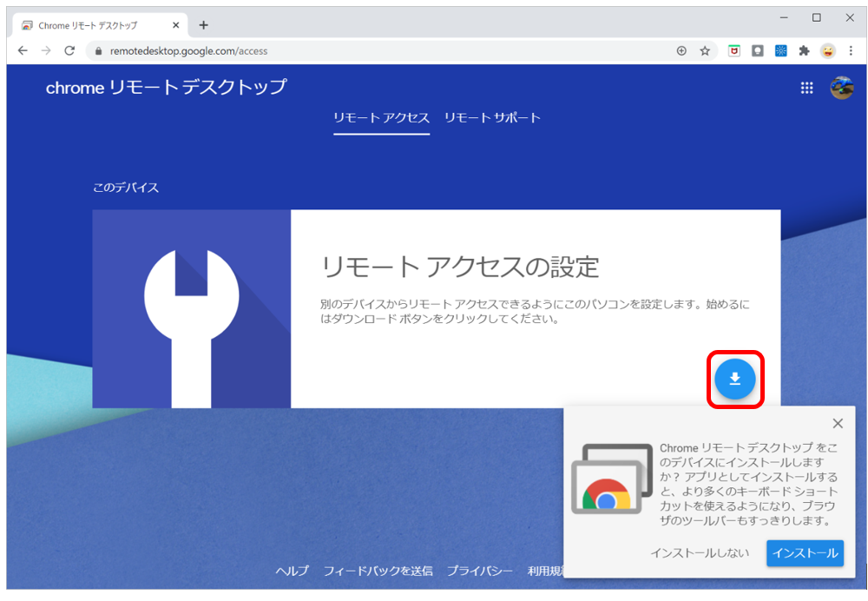The image size is (868, 601).
Task: View site security lock information
Action: click(x=99, y=51)
